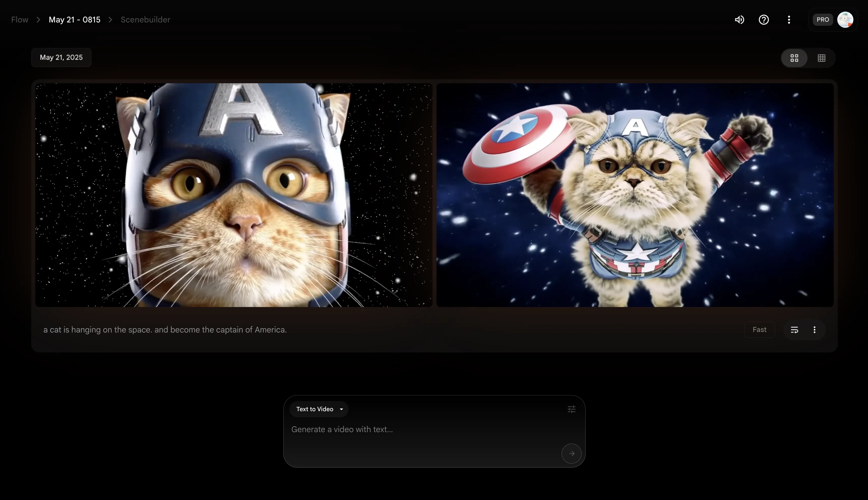Open the prompt row three-dot options
The image size is (868, 500).
[815, 330]
